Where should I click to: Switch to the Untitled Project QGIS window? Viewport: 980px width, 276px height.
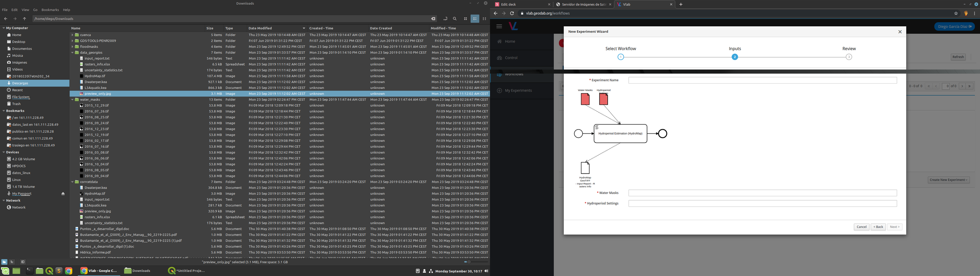point(187,271)
